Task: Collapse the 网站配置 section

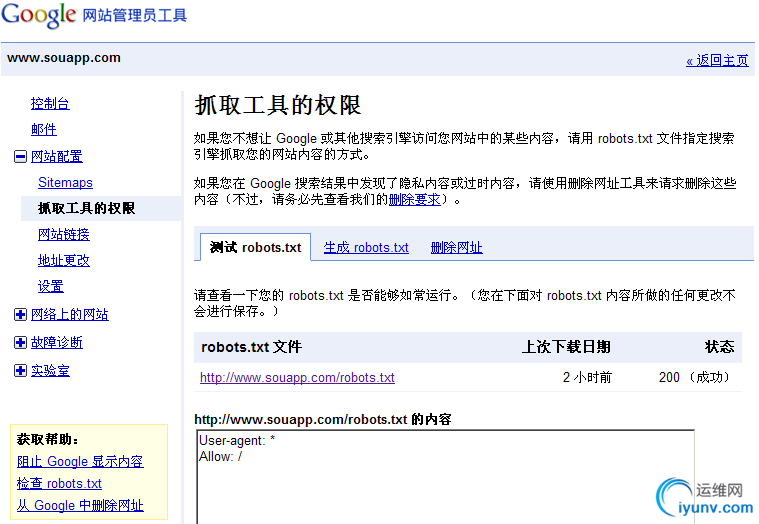Action: (x=20, y=157)
